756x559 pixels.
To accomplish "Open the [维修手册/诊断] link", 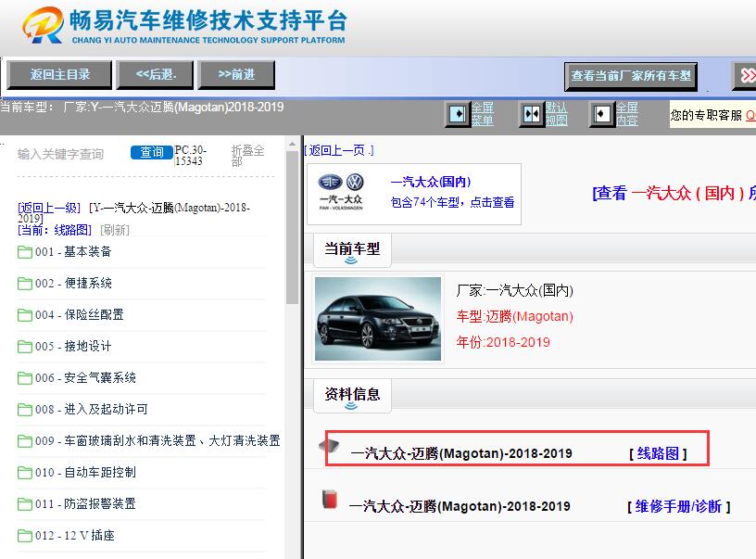I will tap(679, 506).
